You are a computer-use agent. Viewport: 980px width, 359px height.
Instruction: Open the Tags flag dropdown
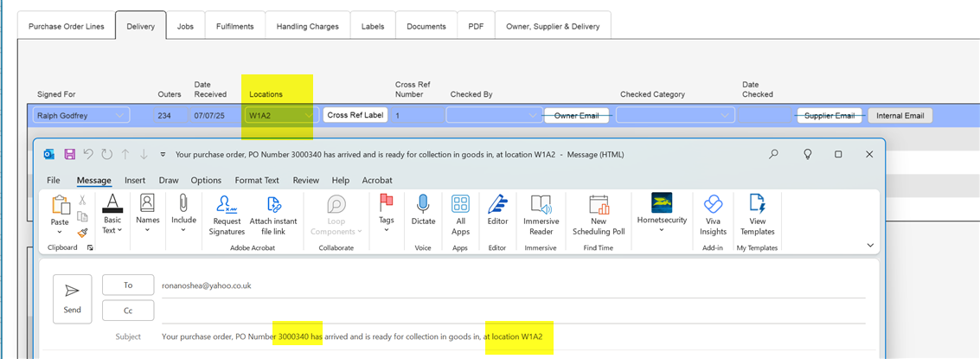tap(387, 214)
